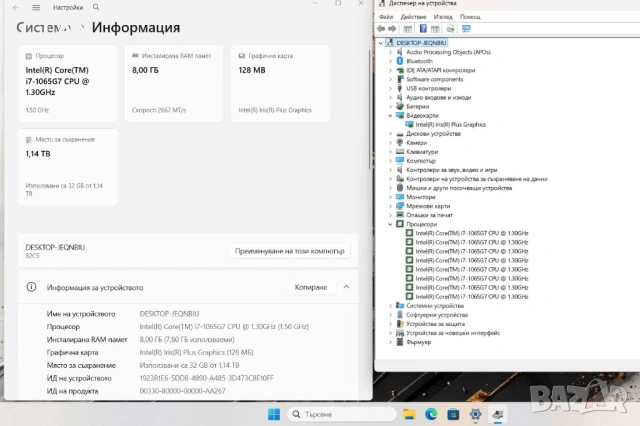Go back using Settings back arrow
The width and height of the screenshot is (640, 426).
(16, 7)
